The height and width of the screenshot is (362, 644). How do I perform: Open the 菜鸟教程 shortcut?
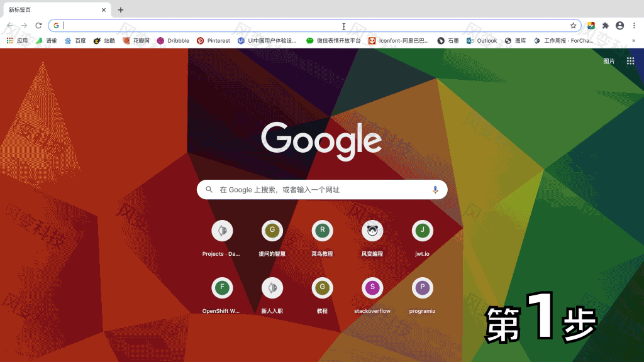[x=322, y=231]
